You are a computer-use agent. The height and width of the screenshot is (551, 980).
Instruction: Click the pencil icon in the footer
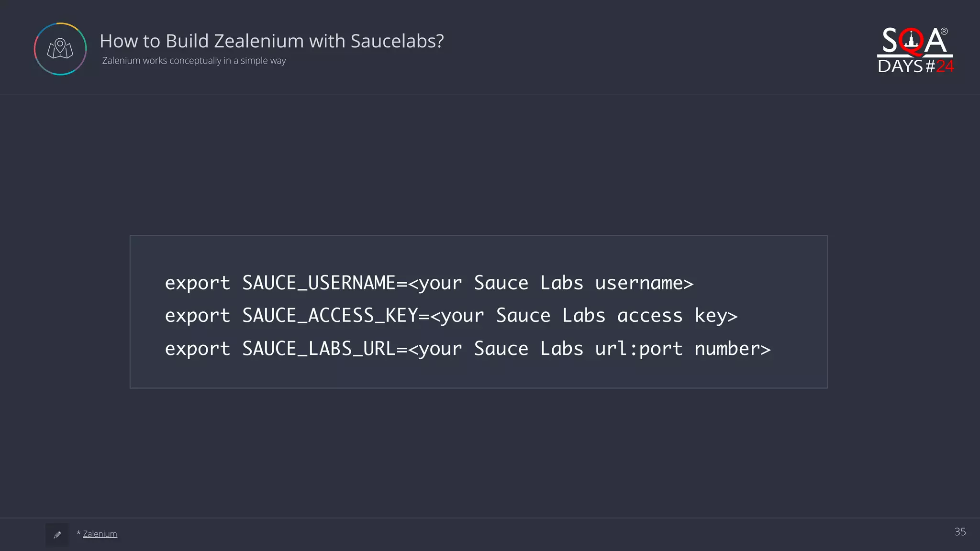click(x=57, y=535)
